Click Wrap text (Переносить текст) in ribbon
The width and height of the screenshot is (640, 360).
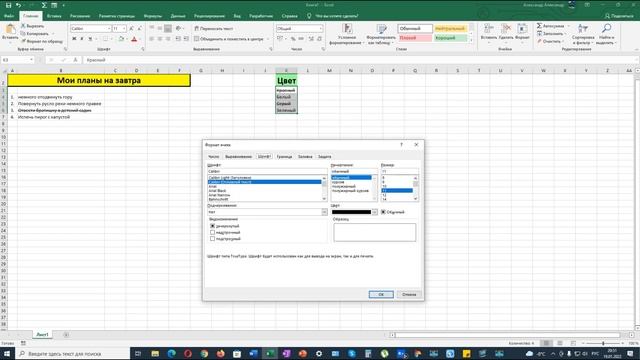pyautogui.click(x=214, y=29)
